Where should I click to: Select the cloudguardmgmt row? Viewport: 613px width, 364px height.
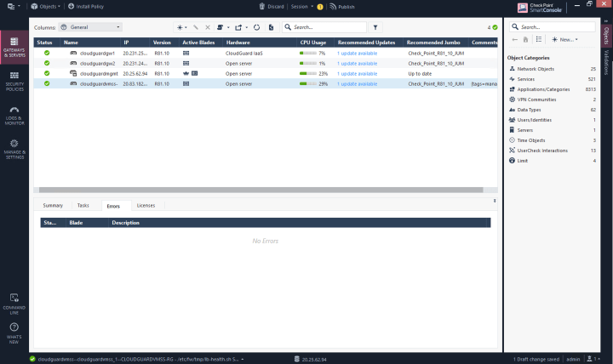[x=266, y=73]
